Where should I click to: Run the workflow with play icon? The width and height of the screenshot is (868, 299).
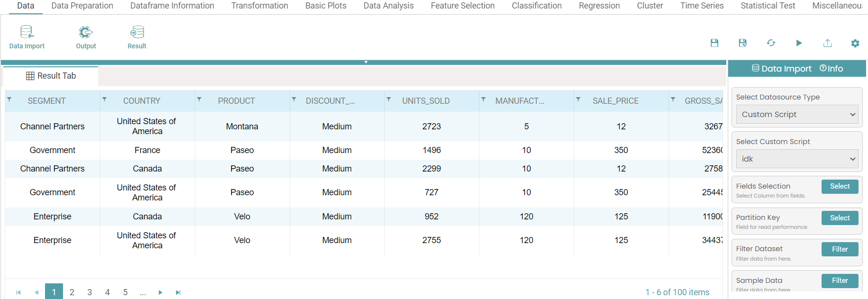799,43
